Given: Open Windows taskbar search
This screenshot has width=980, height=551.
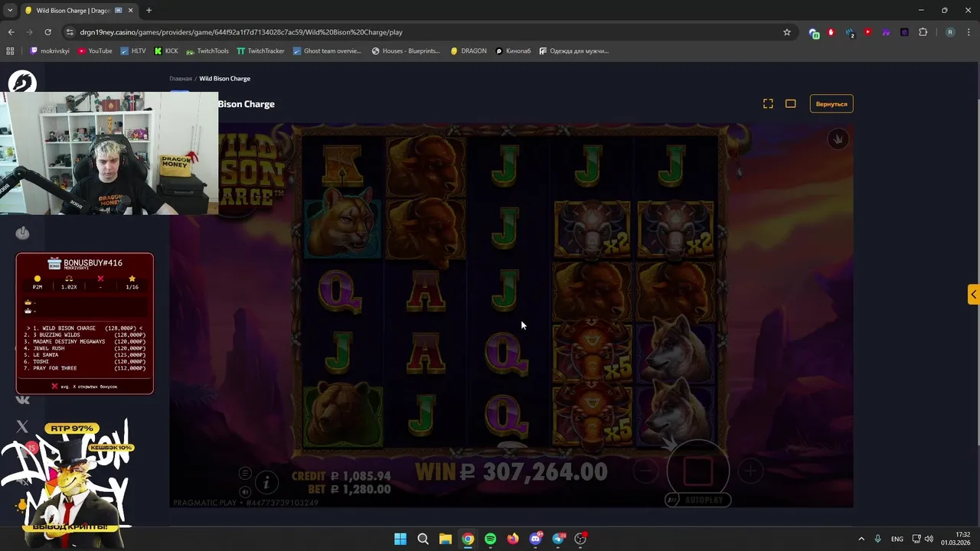Looking at the screenshot, I should pyautogui.click(x=423, y=539).
